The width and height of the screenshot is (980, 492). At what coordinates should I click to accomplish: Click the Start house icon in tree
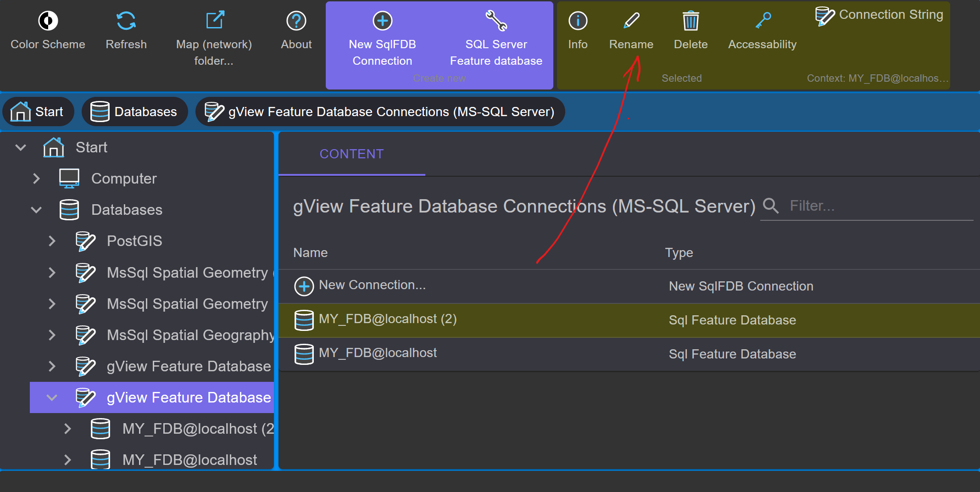[54, 147]
